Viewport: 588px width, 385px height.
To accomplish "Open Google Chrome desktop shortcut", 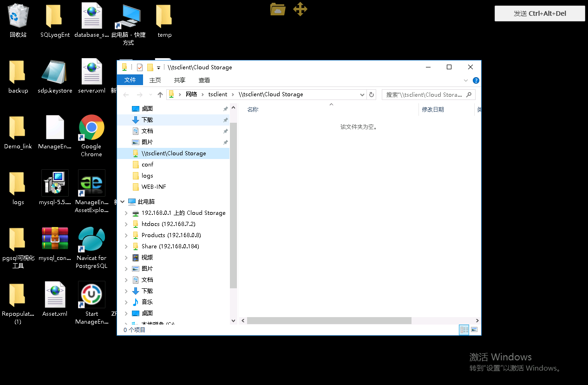I will 91,128.
